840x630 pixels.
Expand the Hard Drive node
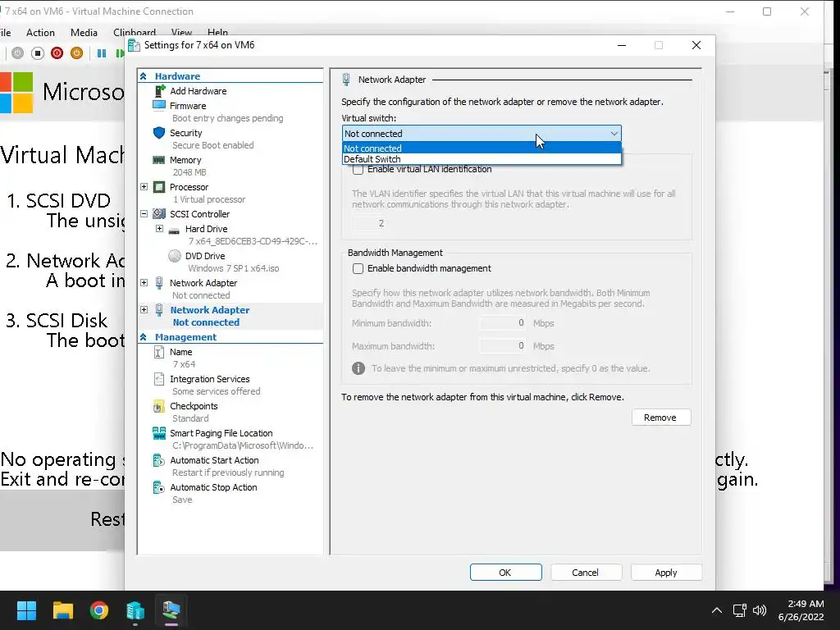(159, 229)
